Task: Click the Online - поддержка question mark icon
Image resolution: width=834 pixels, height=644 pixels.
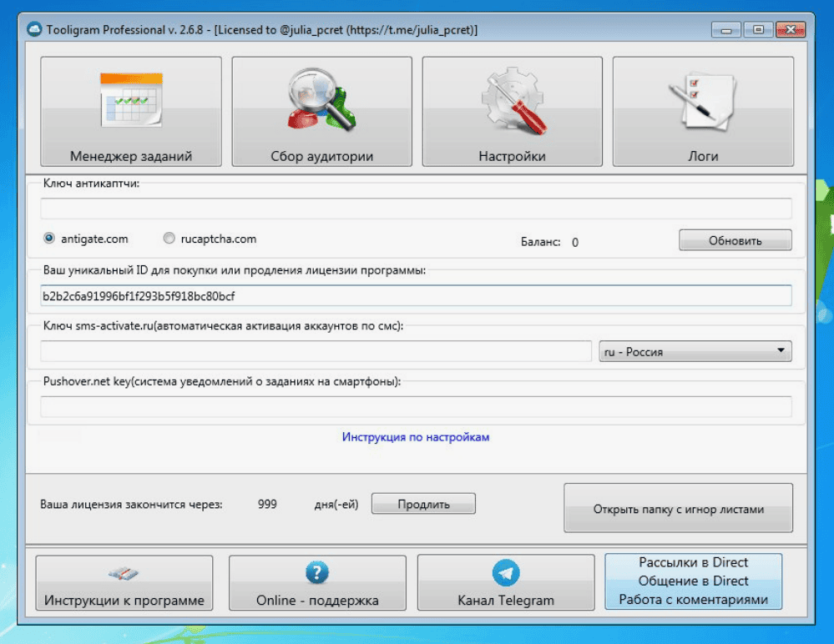Action: [x=317, y=573]
